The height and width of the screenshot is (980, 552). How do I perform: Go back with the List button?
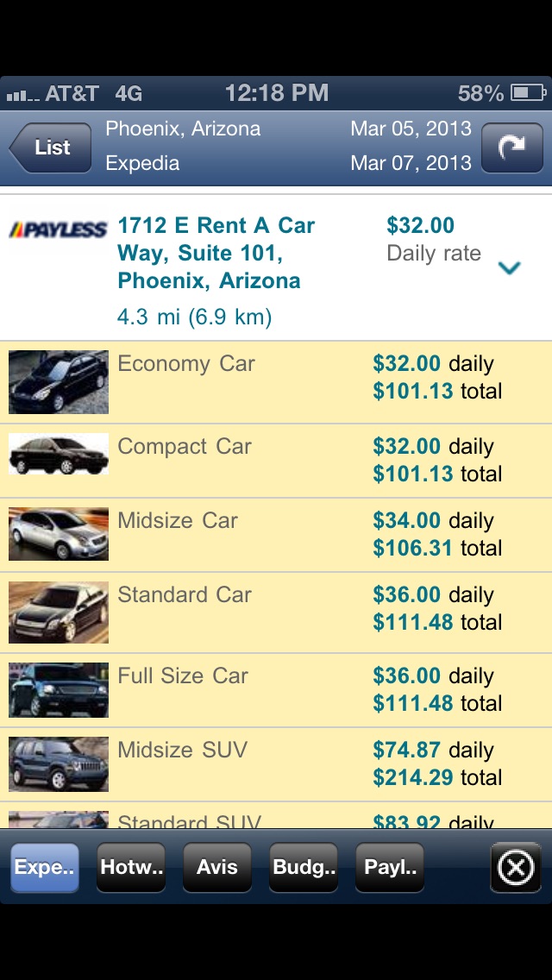pos(50,148)
